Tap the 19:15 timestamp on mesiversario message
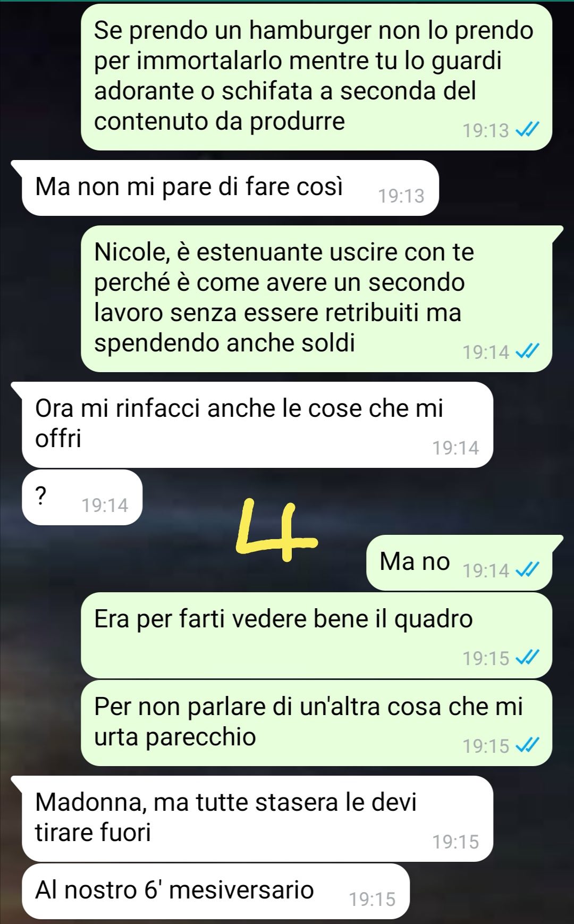574x924 pixels. (372, 899)
